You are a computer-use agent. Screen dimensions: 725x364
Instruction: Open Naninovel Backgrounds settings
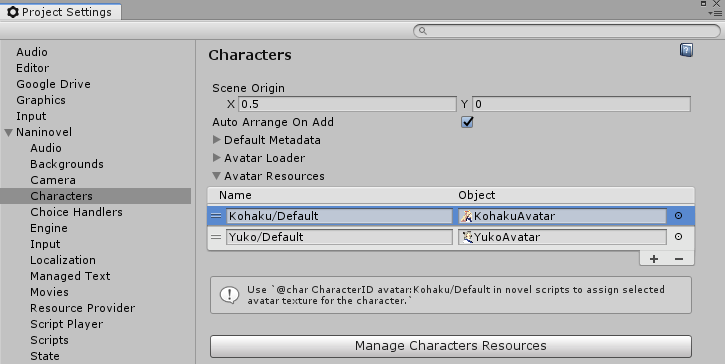point(67,164)
